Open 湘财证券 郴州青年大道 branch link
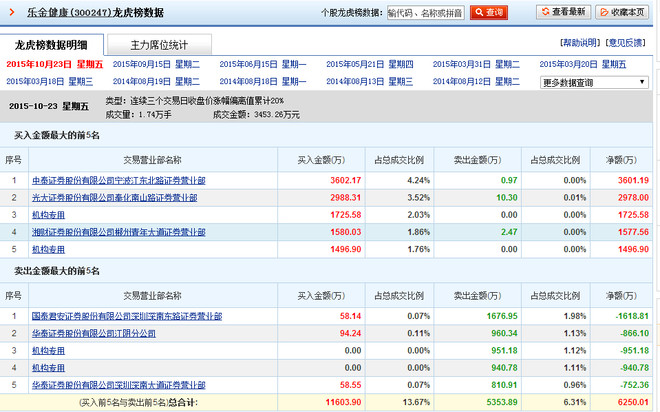660x412 pixels. (119, 231)
